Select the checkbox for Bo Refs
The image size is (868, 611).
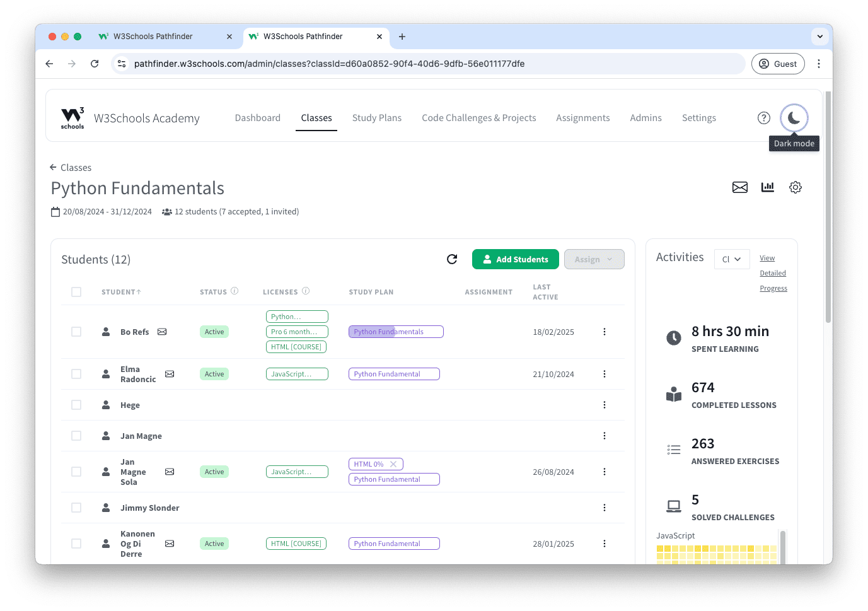coord(76,332)
